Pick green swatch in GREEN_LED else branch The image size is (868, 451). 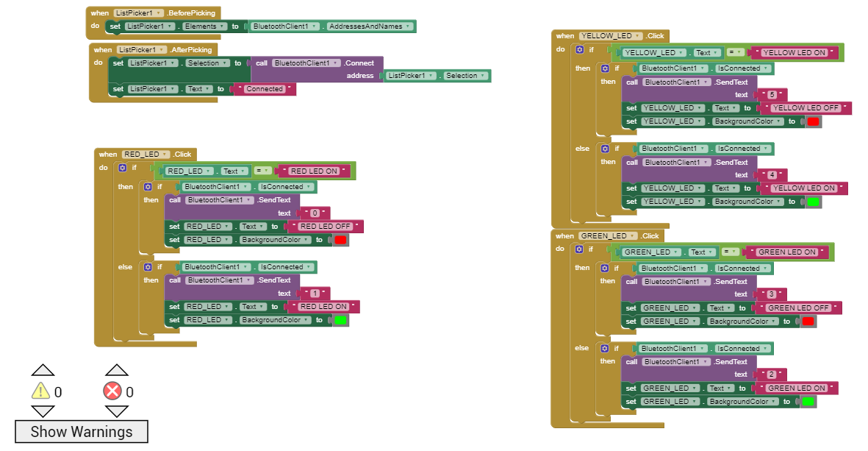[808, 402]
